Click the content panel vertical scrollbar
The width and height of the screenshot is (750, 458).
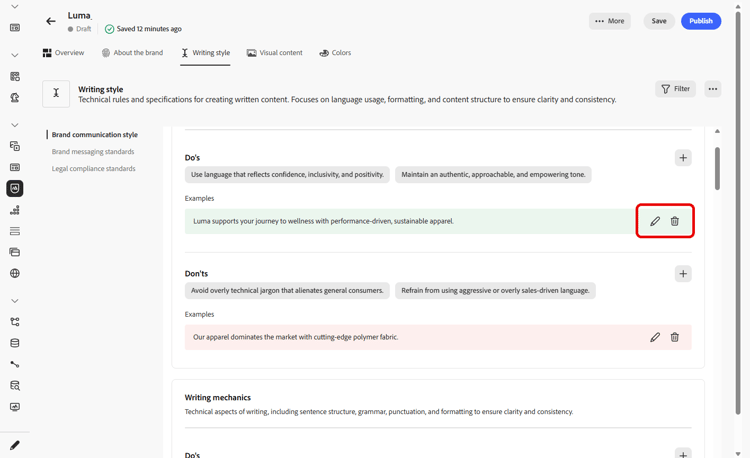(x=717, y=168)
